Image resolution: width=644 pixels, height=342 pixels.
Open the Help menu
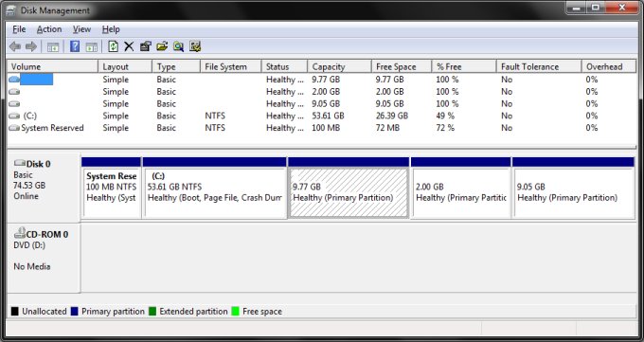click(111, 29)
